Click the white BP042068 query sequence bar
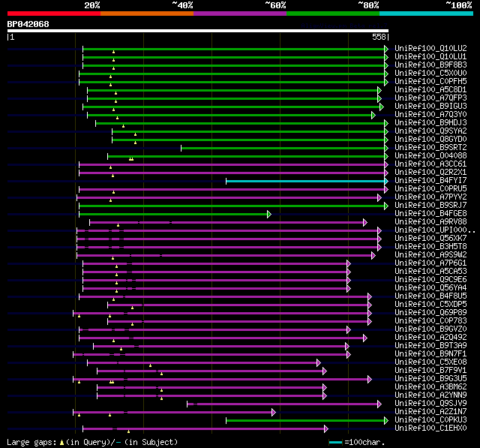Viewport: 480px width, 448px height. (198, 31)
